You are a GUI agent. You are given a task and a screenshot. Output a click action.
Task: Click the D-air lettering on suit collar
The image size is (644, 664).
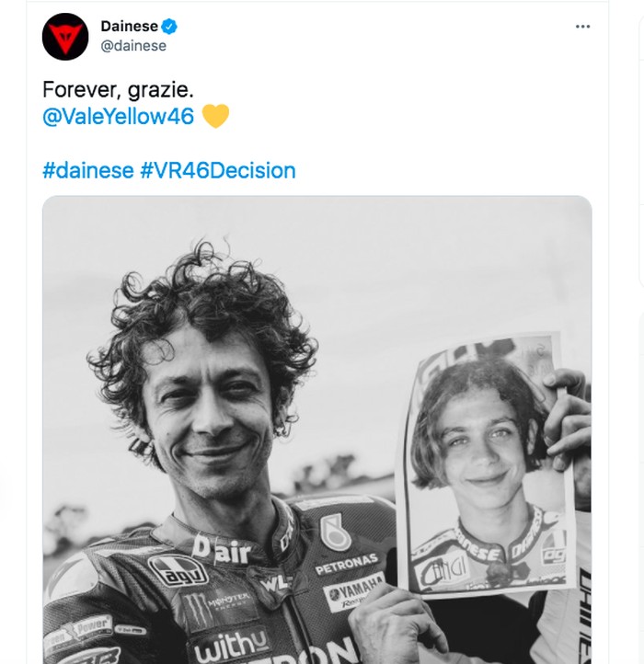tap(221, 550)
